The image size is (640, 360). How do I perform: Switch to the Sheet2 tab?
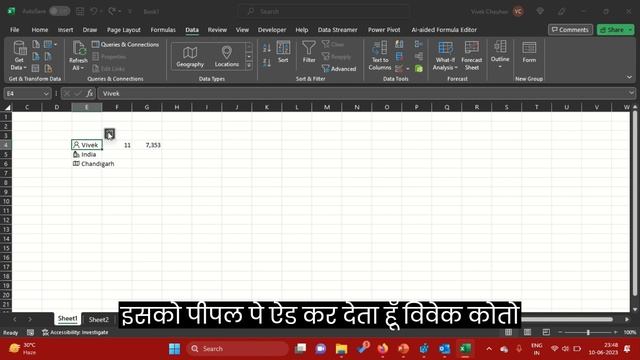pos(99,319)
